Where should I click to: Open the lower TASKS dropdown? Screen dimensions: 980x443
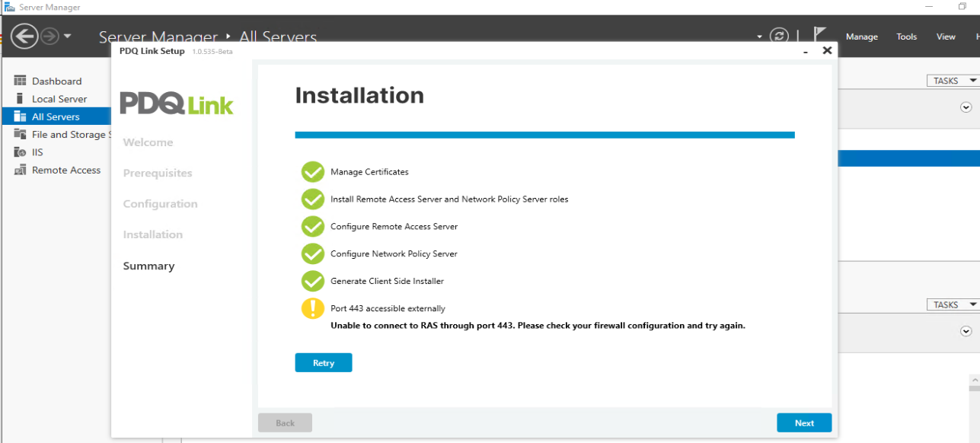click(953, 304)
